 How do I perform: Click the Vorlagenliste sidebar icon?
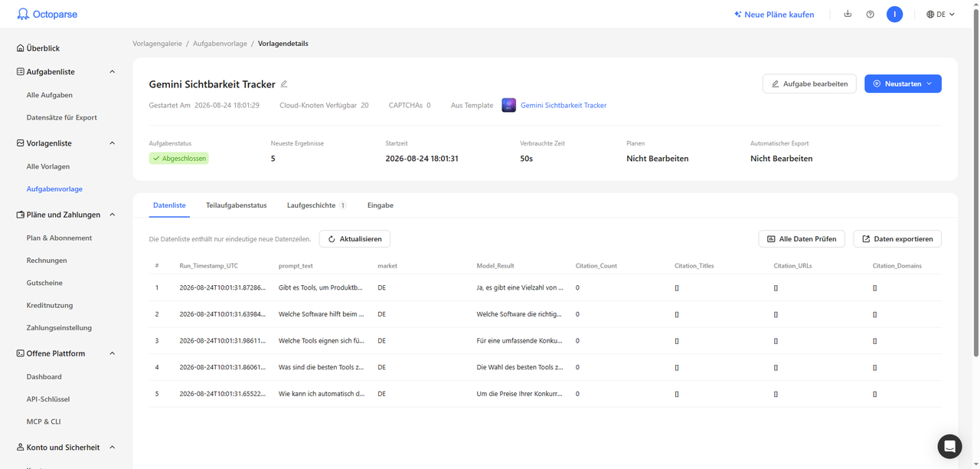point(21,143)
